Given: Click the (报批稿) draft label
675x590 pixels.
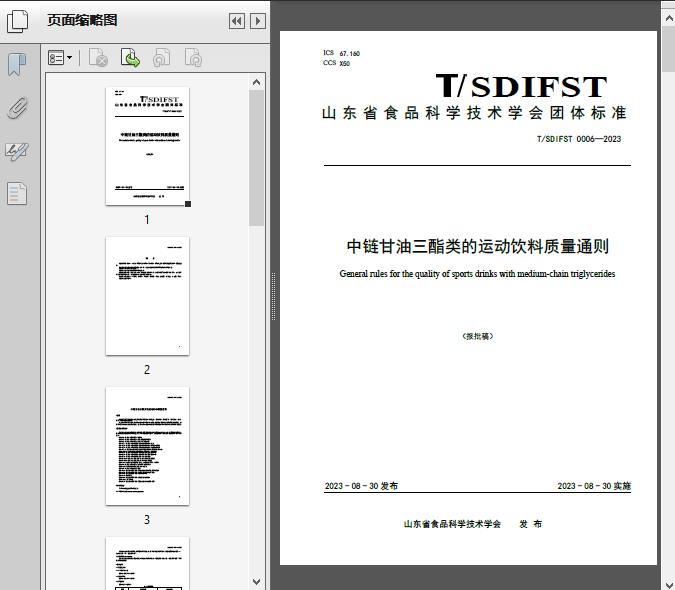Looking at the screenshot, I should (477, 336).
